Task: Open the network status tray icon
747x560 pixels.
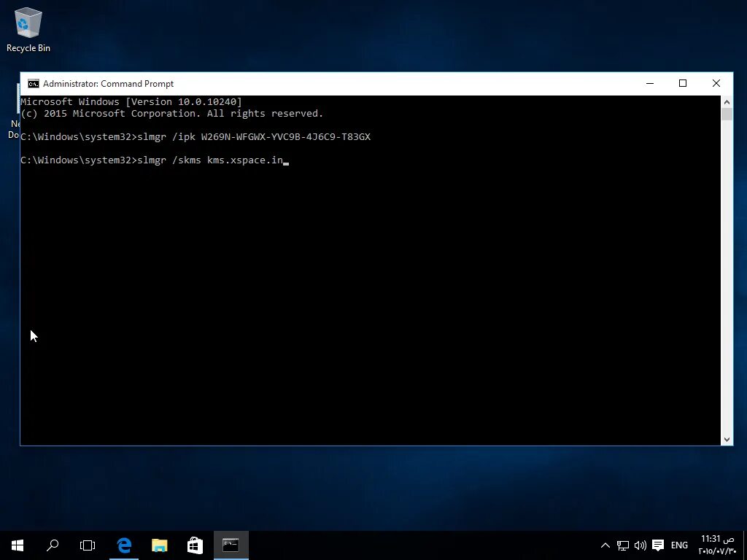Action: (x=623, y=545)
